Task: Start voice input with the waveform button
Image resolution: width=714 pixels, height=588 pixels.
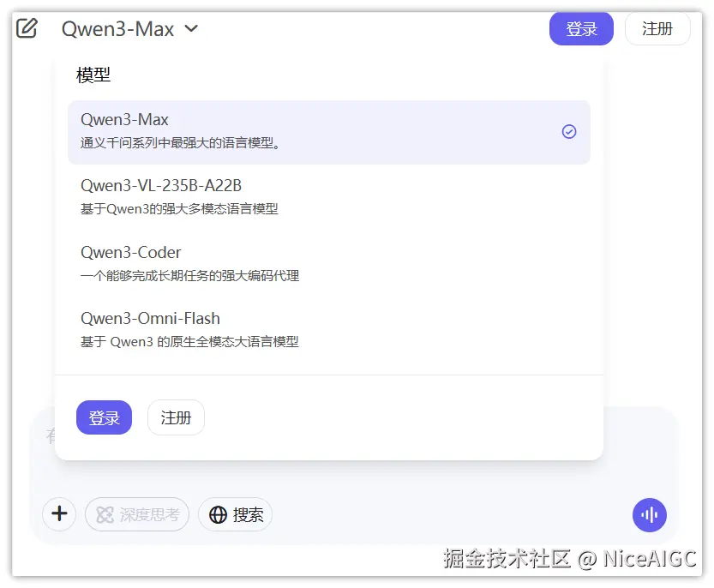Action: click(x=650, y=515)
